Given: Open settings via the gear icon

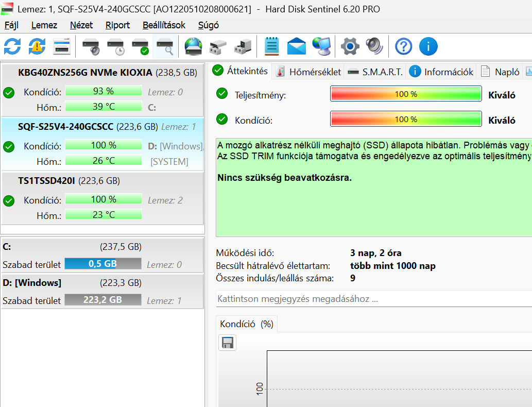Looking at the screenshot, I should click(x=350, y=46).
